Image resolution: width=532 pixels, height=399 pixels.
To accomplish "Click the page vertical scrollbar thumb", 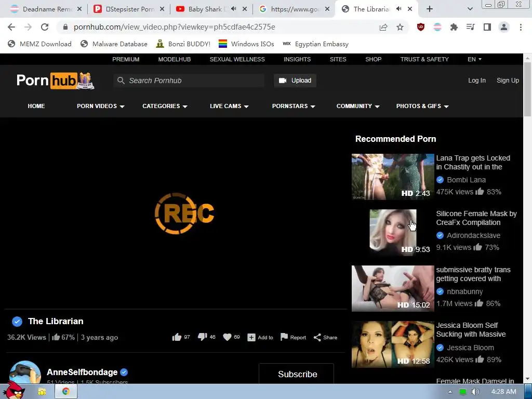I will pos(528,89).
